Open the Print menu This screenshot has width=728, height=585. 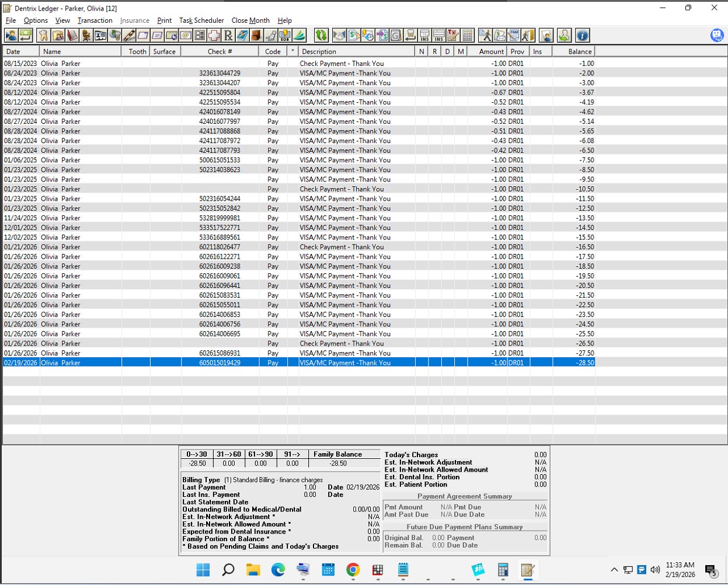pyautogui.click(x=164, y=20)
